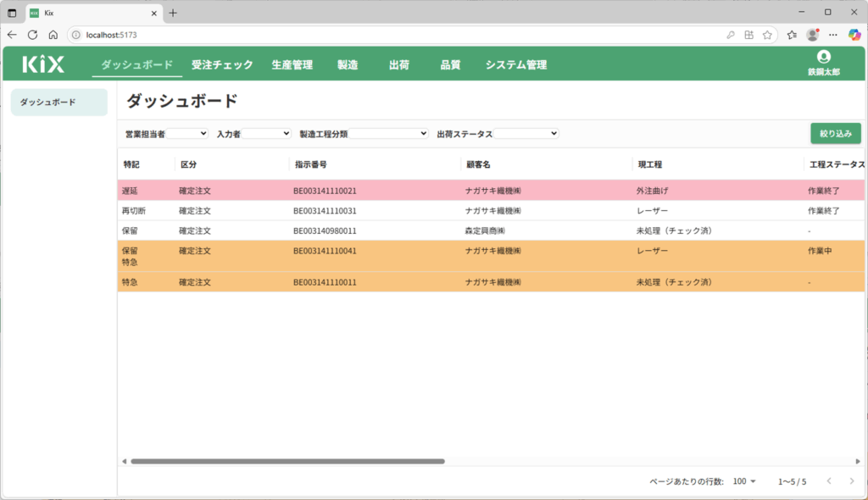Image resolution: width=868 pixels, height=500 pixels.
Task: Open the 生産管理 navigation tab
Action: click(292, 64)
